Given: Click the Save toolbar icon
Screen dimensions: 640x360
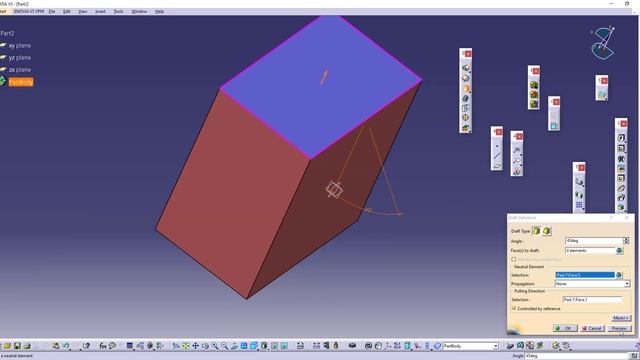Looking at the screenshot, I should [17, 346].
